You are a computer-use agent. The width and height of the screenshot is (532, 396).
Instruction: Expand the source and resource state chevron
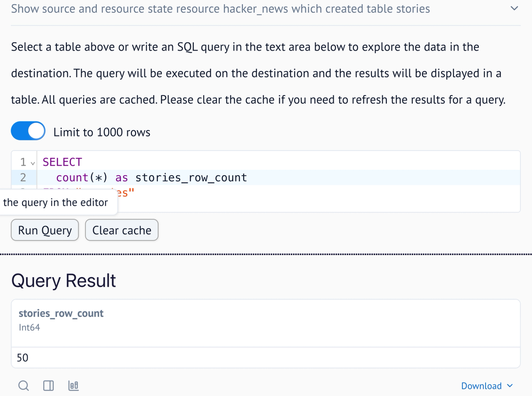pyautogui.click(x=514, y=9)
